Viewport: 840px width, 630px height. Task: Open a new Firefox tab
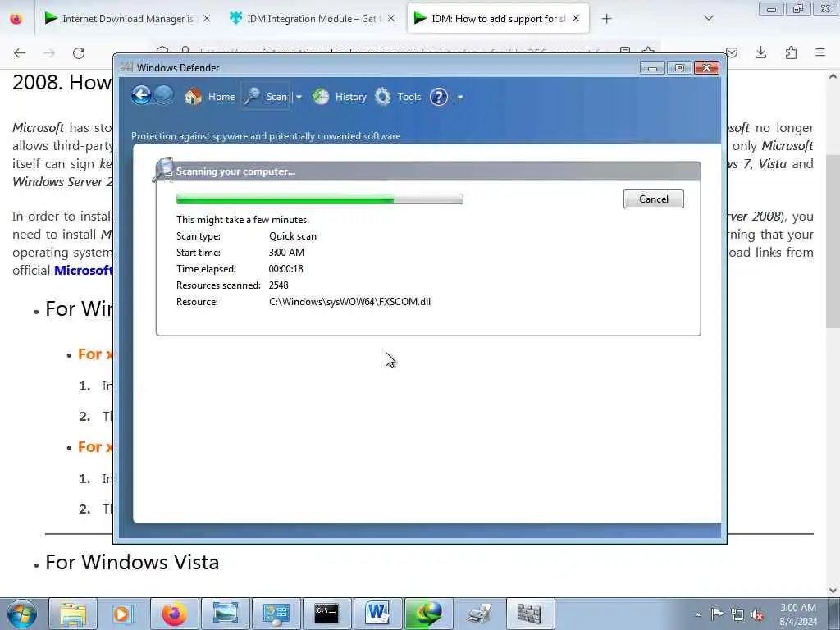pos(606,19)
